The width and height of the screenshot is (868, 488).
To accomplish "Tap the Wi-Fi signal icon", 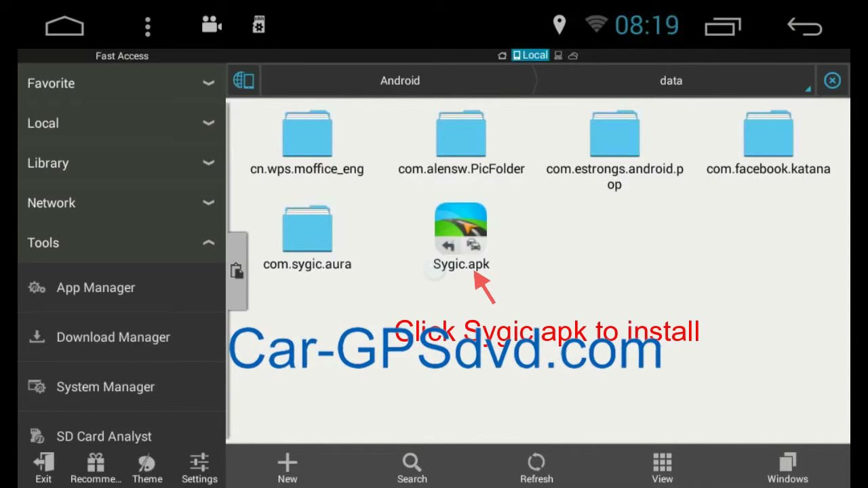I will click(x=596, y=24).
